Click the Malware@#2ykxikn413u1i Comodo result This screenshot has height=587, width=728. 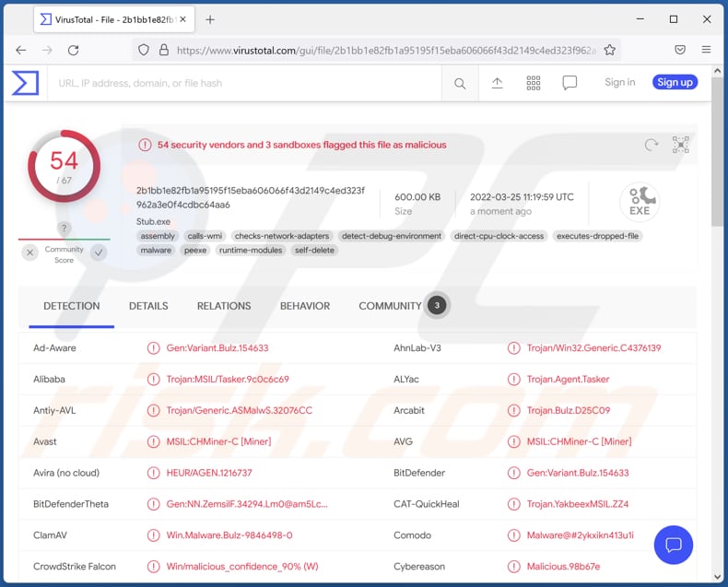pos(580,535)
